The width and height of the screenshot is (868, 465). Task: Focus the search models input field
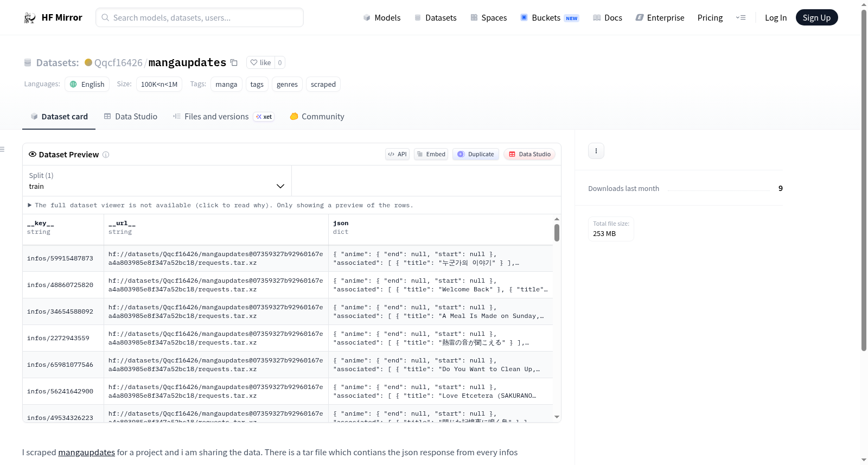pos(200,17)
